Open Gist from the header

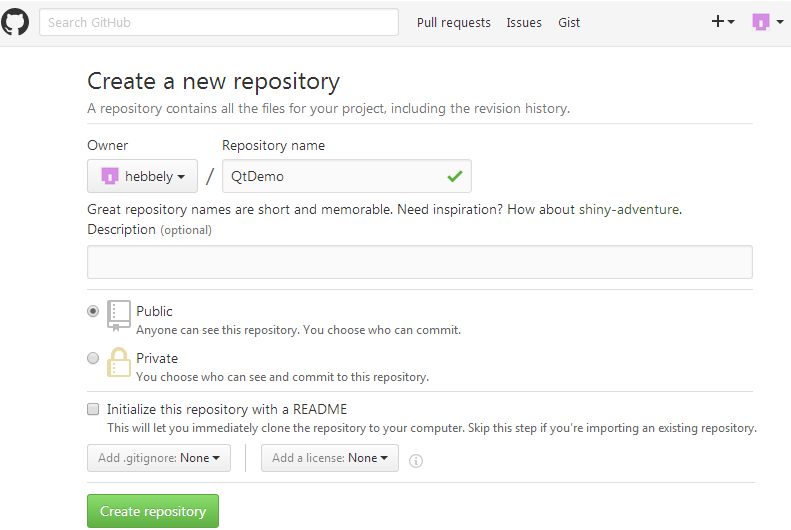click(569, 23)
